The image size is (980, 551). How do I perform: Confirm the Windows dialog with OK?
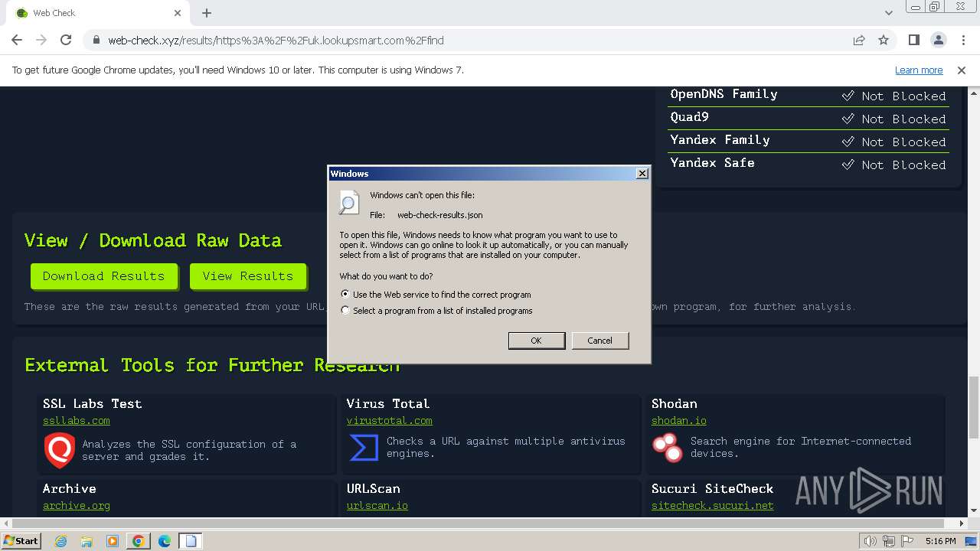537,341
